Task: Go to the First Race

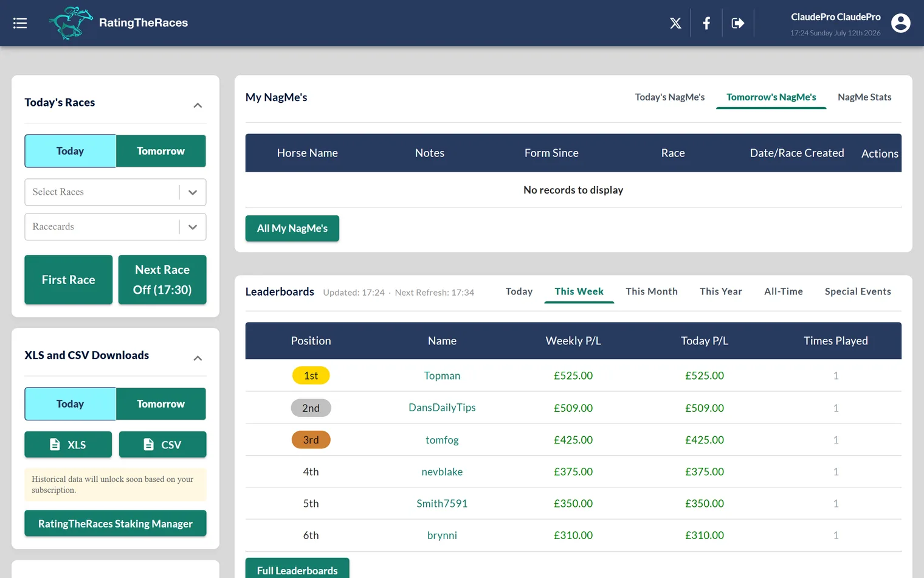Action: pyautogui.click(x=69, y=280)
